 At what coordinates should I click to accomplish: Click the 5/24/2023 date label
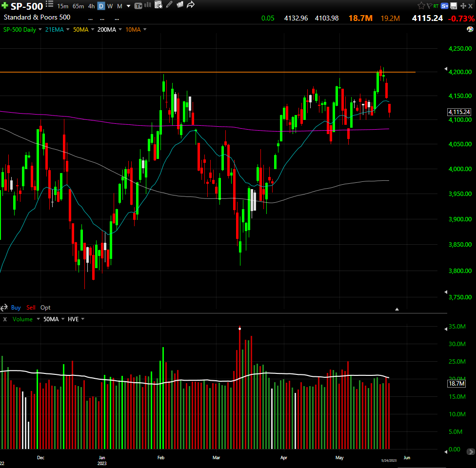(389, 460)
